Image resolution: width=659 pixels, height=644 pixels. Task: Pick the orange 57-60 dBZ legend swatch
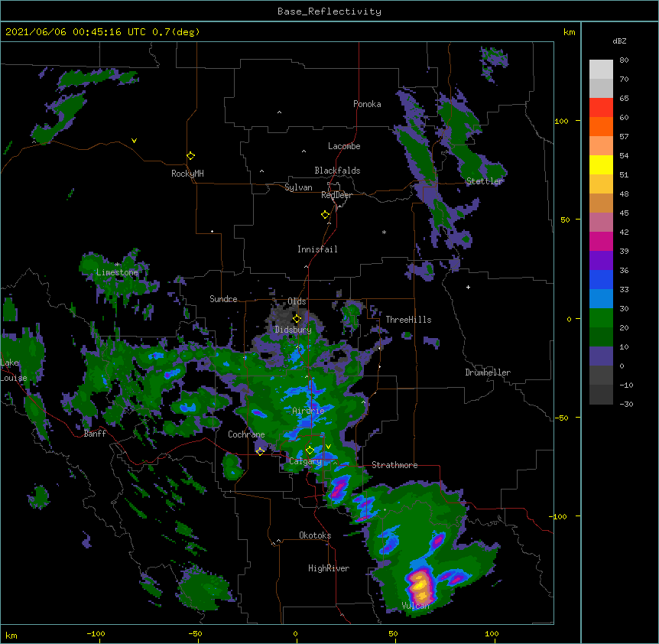[601, 126]
